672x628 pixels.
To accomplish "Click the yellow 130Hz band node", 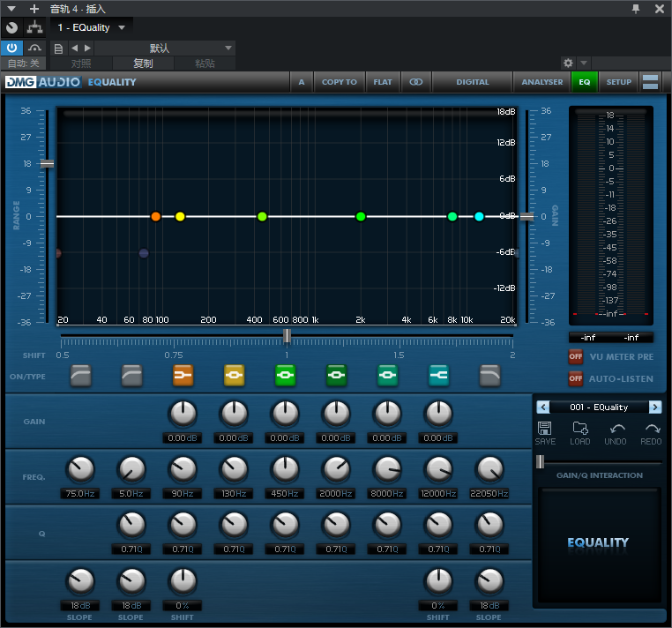I will tap(180, 216).
